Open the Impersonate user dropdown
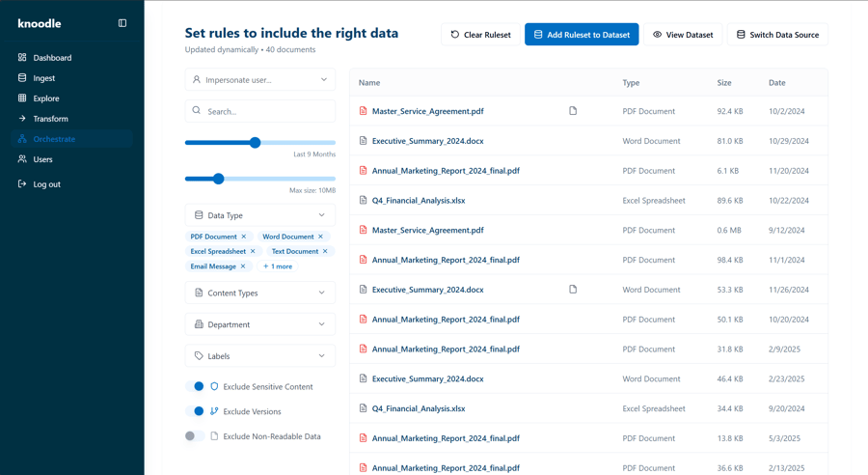Screen dimensions: 868x475 (260, 80)
